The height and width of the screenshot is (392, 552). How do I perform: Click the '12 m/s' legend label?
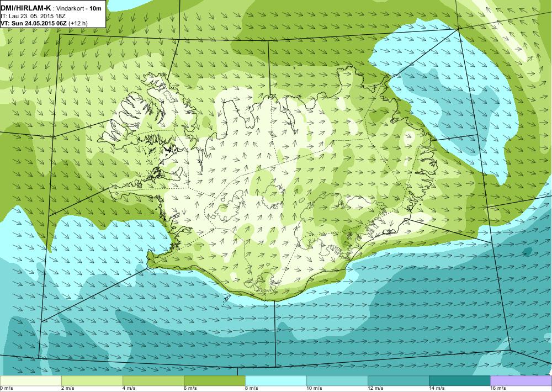pos(375,389)
